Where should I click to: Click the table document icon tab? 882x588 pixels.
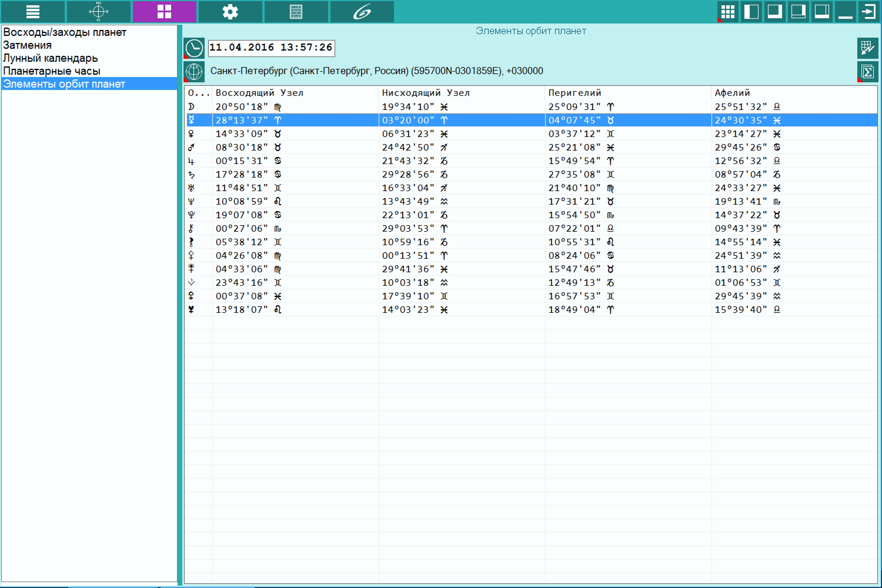coord(296,12)
